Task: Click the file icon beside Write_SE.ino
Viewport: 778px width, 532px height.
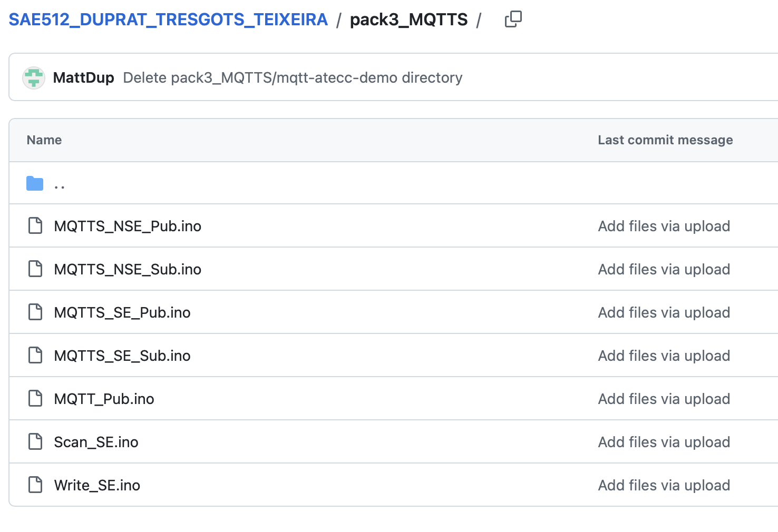Action: 35,485
